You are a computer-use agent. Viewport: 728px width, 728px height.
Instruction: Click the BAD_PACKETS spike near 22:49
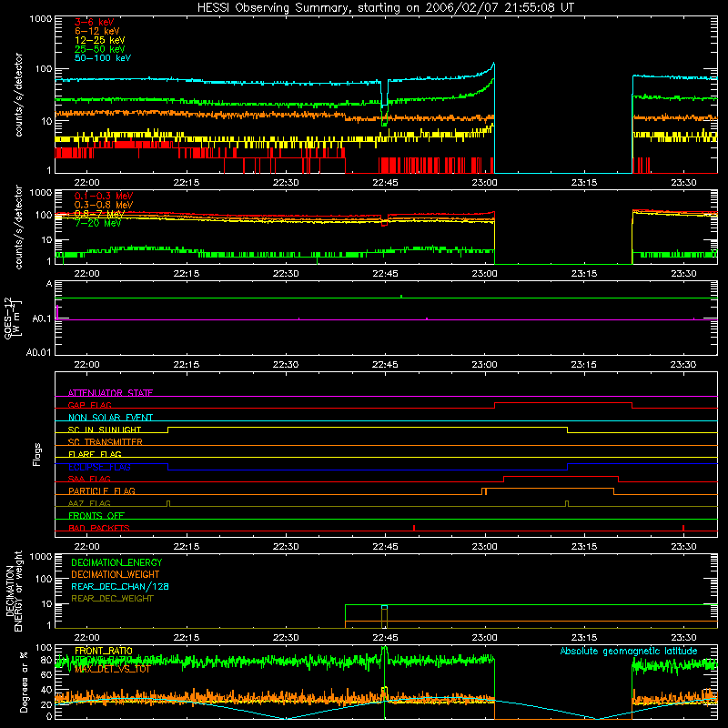(414, 528)
